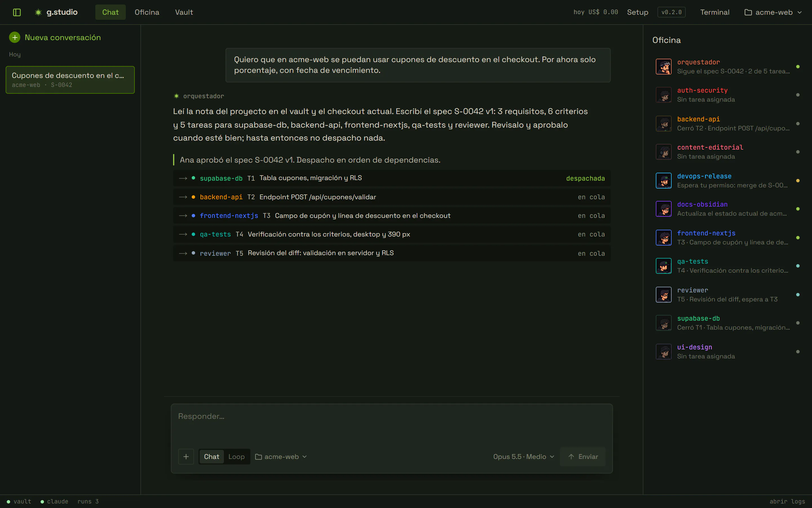The image size is (812, 508).
Task: Open the devops-release agent avatar
Action: point(663,181)
